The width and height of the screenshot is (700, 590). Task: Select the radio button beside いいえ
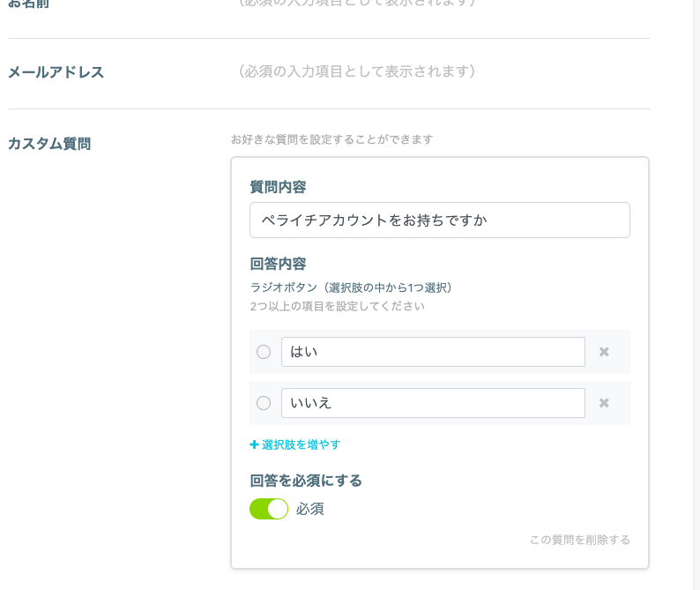tap(264, 403)
